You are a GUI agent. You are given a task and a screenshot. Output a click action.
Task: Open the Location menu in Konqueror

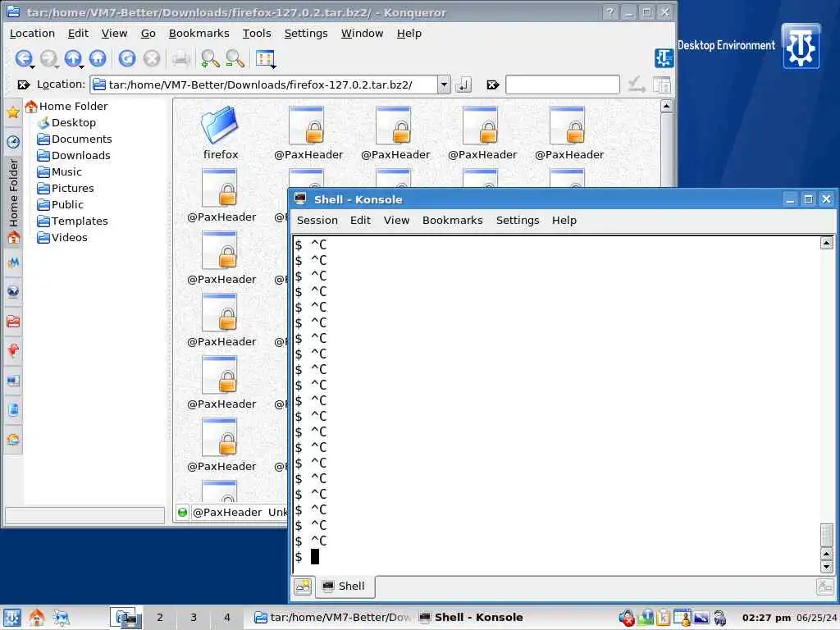tap(32, 33)
